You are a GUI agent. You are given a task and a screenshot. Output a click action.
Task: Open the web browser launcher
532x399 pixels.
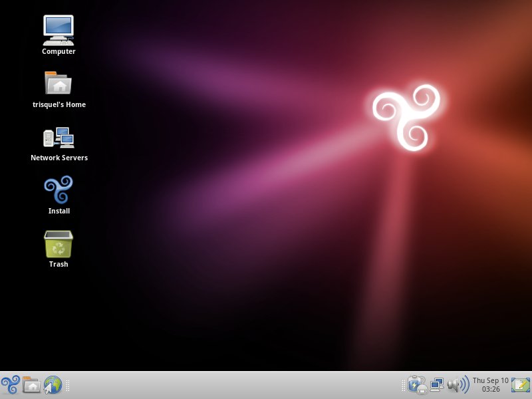pos(53,384)
